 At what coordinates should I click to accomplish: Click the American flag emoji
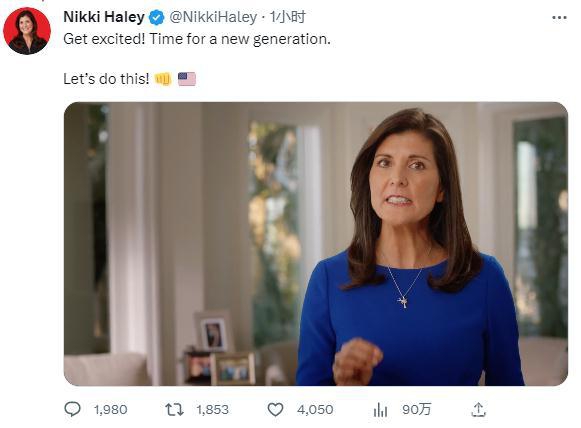pyautogui.click(x=187, y=79)
